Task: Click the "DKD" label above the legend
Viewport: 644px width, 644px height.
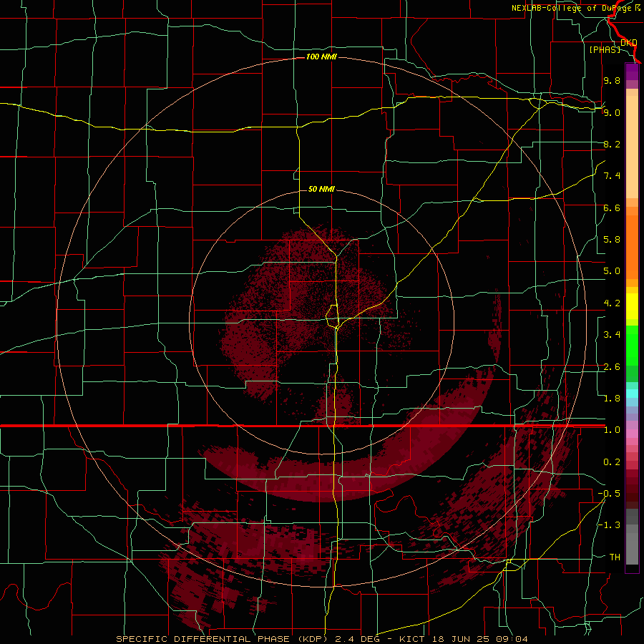Action: coord(628,43)
